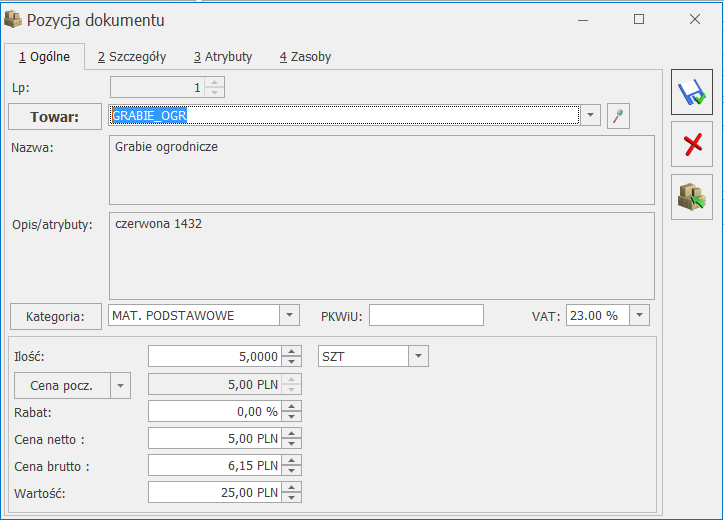Click into the PKWiU input field

click(426, 315)
